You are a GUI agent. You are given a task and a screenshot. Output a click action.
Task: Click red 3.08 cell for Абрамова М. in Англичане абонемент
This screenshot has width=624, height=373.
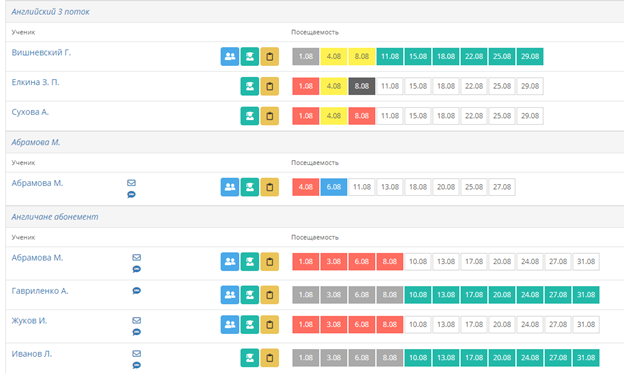[x=333, y=262]
